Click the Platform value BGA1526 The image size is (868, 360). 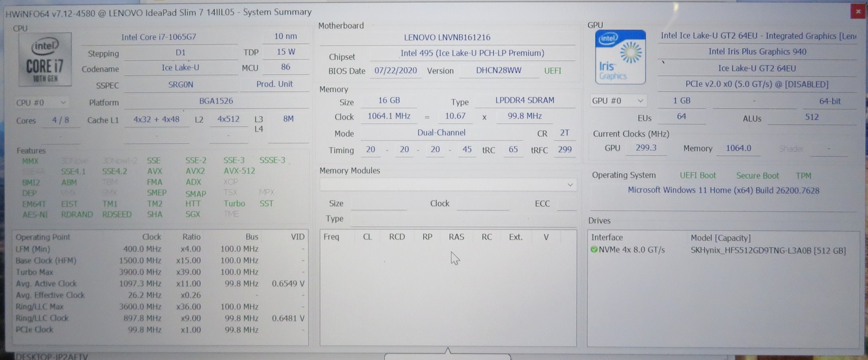point(216,101)
